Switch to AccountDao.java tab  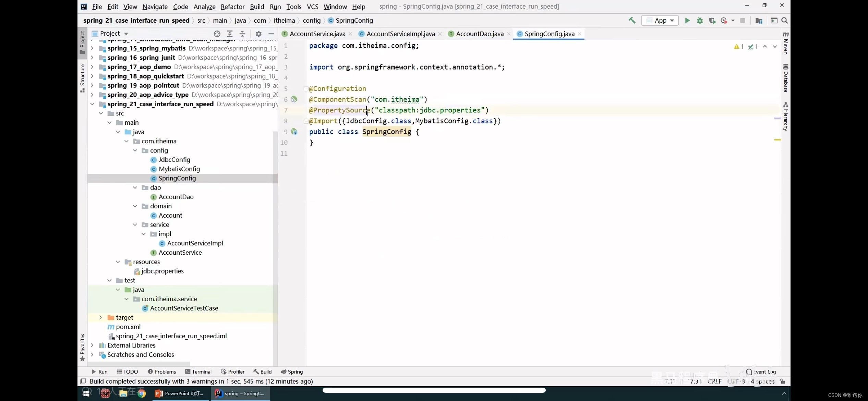point(480,34)
